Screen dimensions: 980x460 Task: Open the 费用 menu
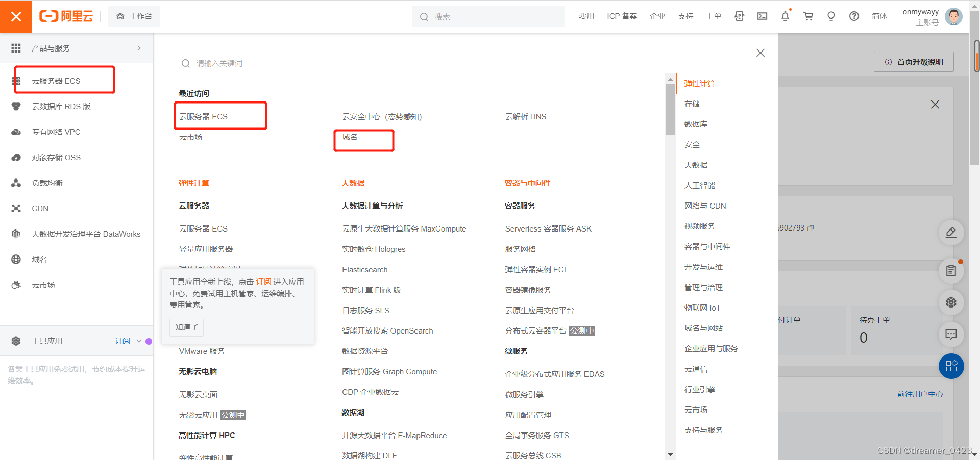(x=586, y=16)
